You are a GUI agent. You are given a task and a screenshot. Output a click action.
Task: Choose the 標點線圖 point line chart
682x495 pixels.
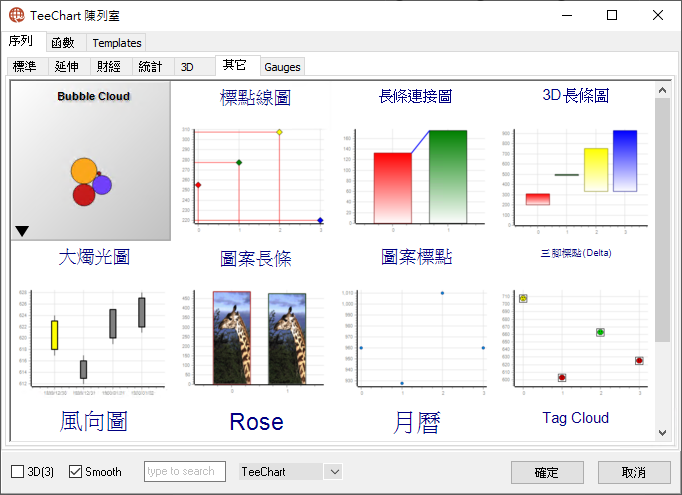coord(255,161)
